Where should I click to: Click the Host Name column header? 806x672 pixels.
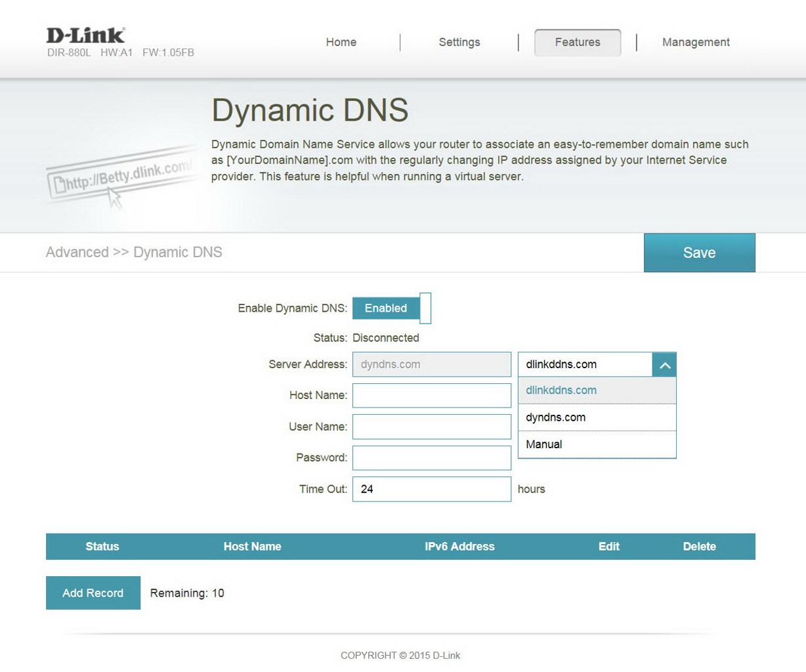click(x=253, y=546)
